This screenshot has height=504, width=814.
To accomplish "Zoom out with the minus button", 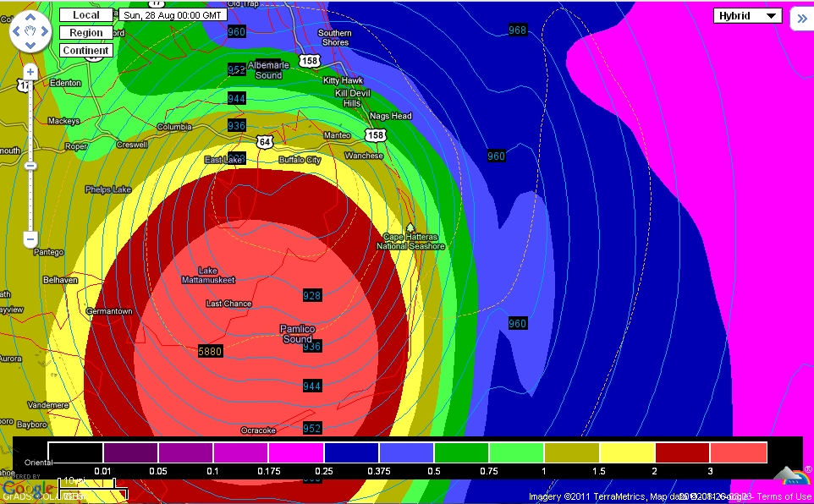I will 30,239.
